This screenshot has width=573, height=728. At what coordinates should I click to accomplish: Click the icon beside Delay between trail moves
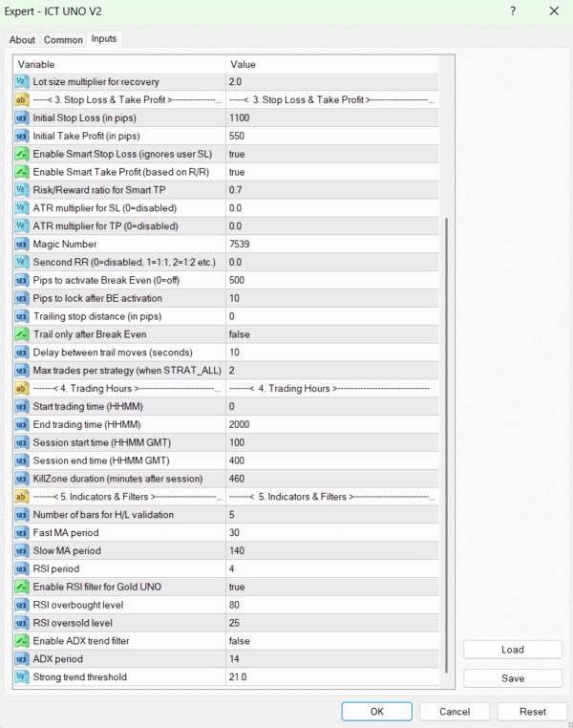pyautogui.click(x=21, y=353)
